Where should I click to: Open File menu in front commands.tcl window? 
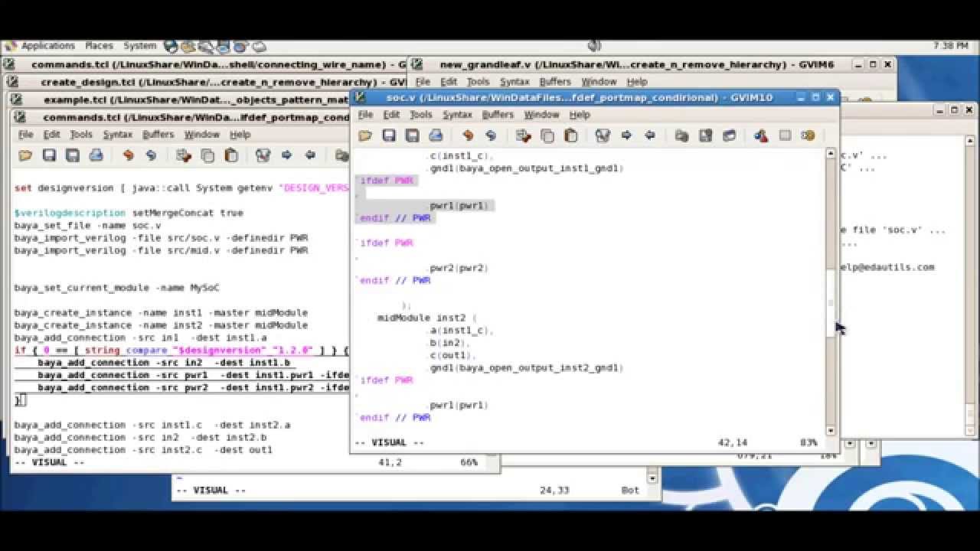pyautogui.click(x=25, y=134)
